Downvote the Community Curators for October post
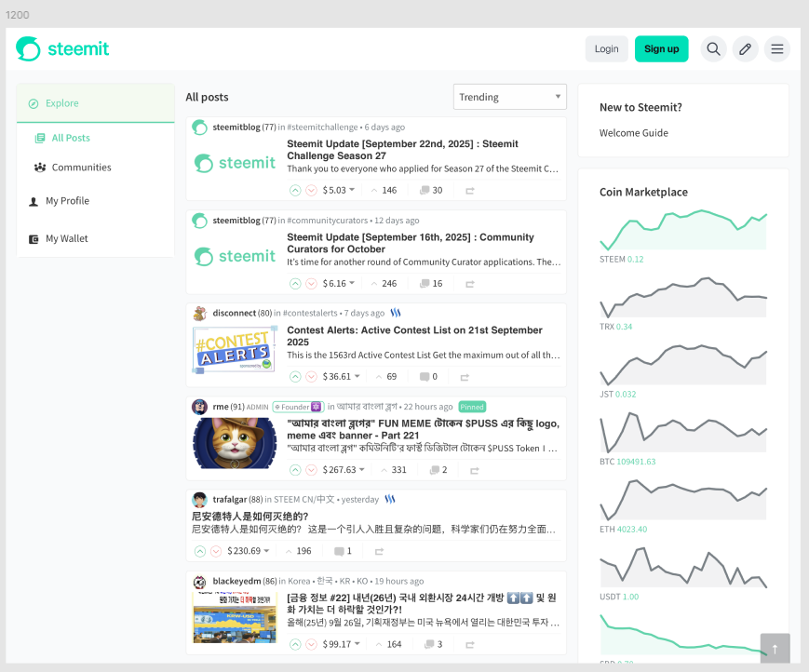This screenshot has height=672, width=809. coord(311,284)
